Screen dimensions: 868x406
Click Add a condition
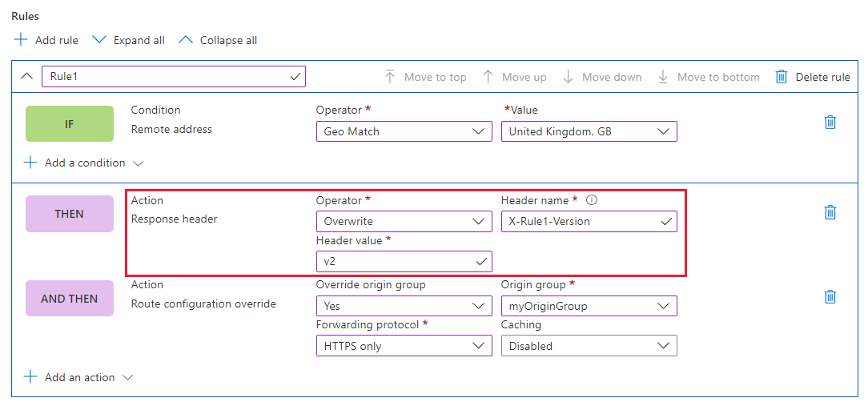pos(83,163)
